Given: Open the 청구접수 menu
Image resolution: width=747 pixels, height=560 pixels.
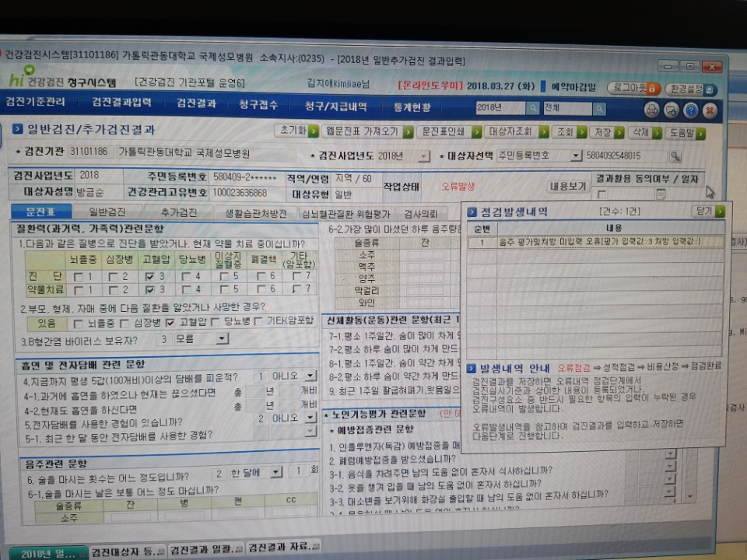Looking at the screenshot, I should [258, 104].
